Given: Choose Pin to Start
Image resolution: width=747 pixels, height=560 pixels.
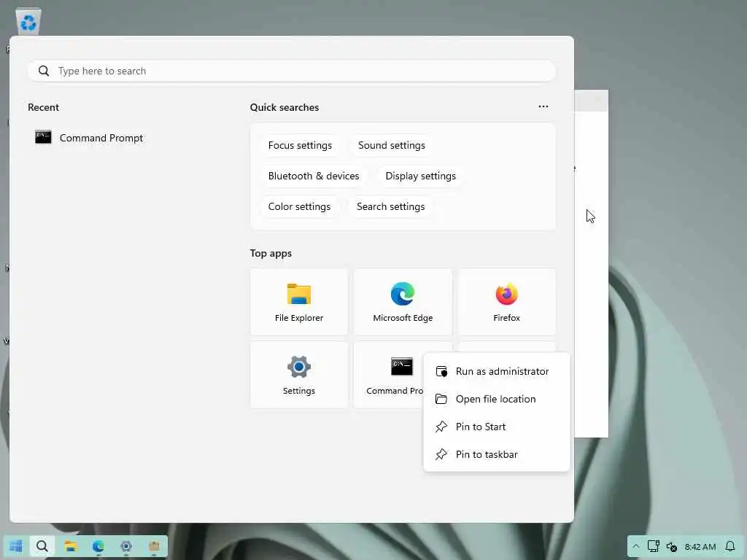Looking at the screenshot, I should tap(496, 427).
